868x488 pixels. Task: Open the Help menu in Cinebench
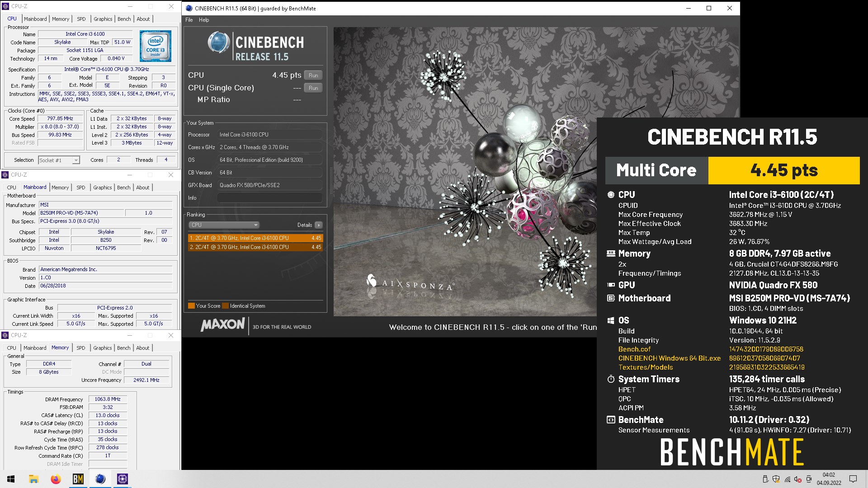point(204,20)
